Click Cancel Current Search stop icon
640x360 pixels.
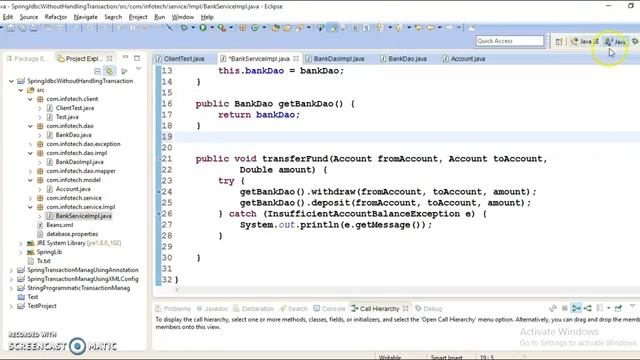point(564,308)
